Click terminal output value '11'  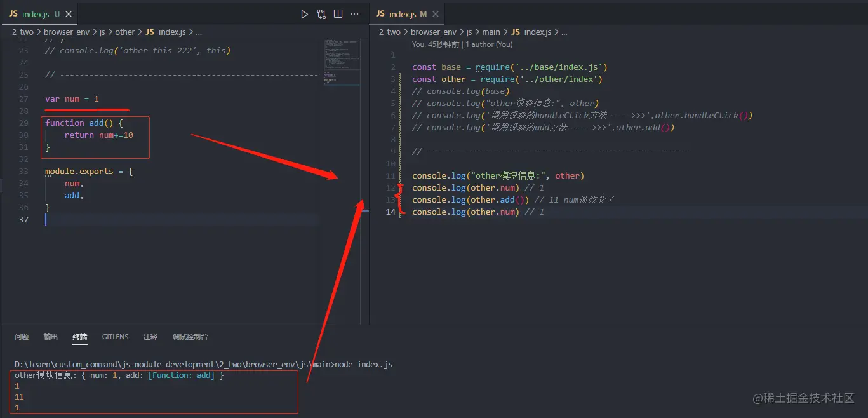coord(19,397)
